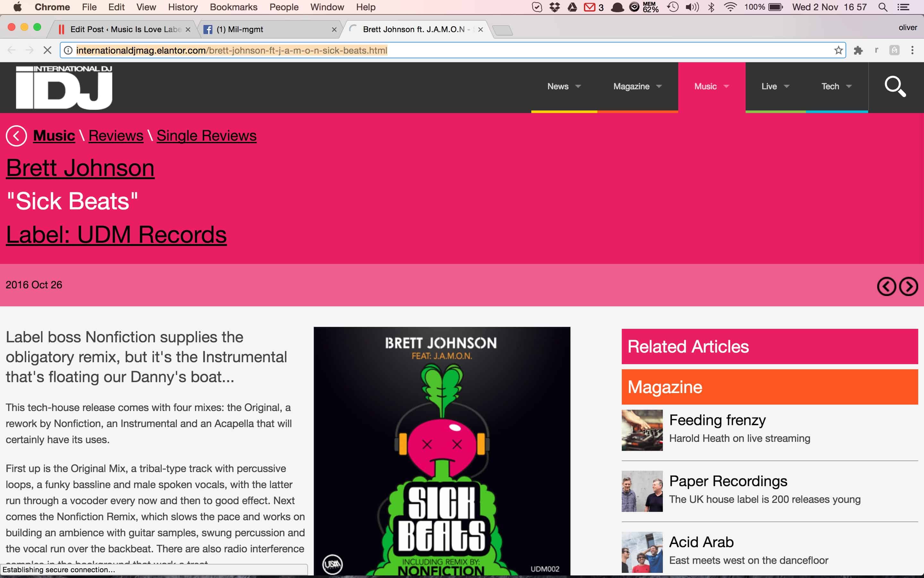Viewport: 924px width, 578px height.
Task: Open Wi-Fi status menu
Action: pyautogui.click(x=730, y=7)
